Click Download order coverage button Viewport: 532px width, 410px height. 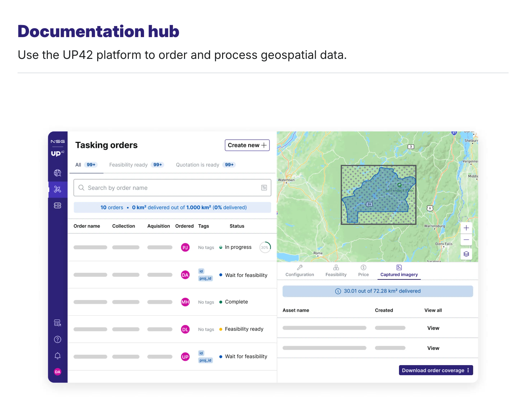(x=436, y=370)
